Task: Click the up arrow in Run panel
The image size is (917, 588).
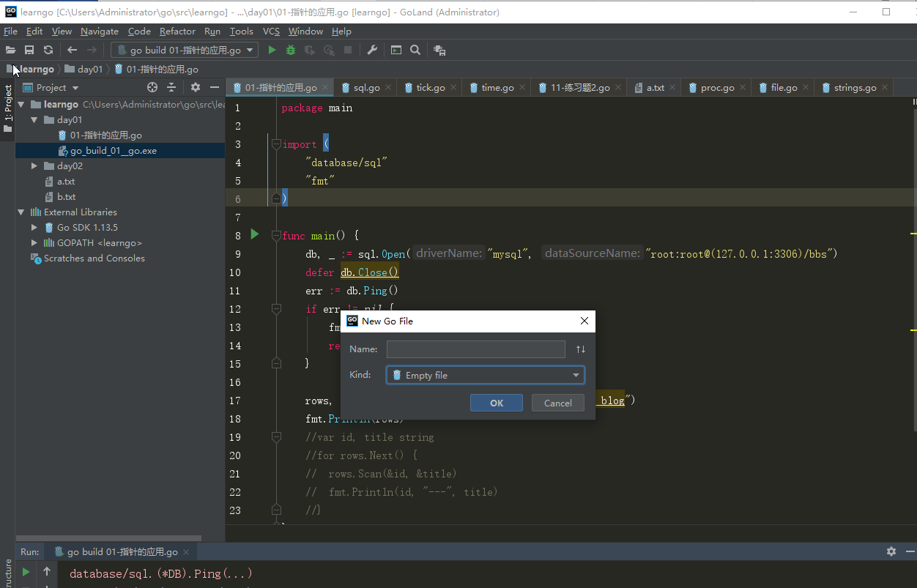Action: tap(47, 572)
